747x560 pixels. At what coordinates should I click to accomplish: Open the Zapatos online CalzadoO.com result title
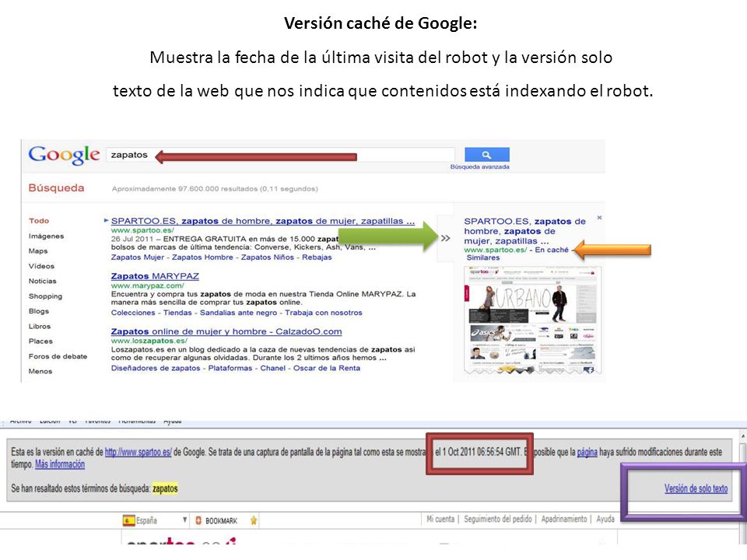(x=226, y=331)
